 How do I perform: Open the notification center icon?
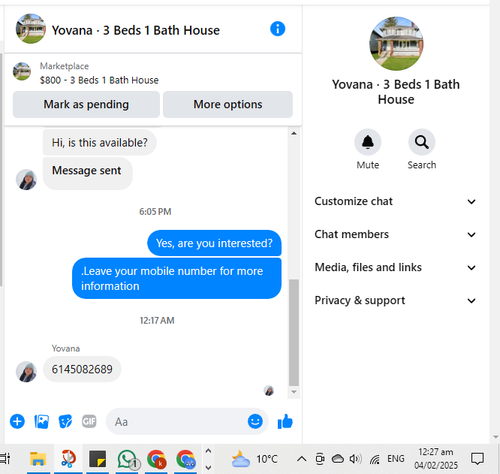[x=477, y=459]
